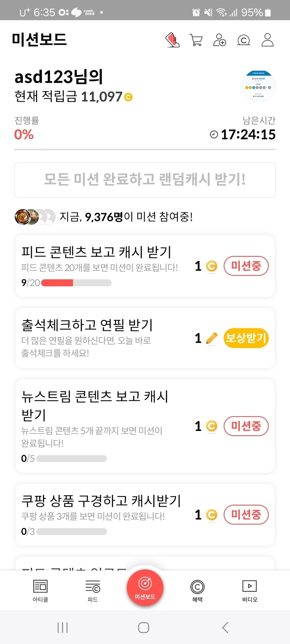Viewport: 290px width, 644px height.
Task: Claim the 보상받기 attendance reward
Action: click(x=246, y=338)
